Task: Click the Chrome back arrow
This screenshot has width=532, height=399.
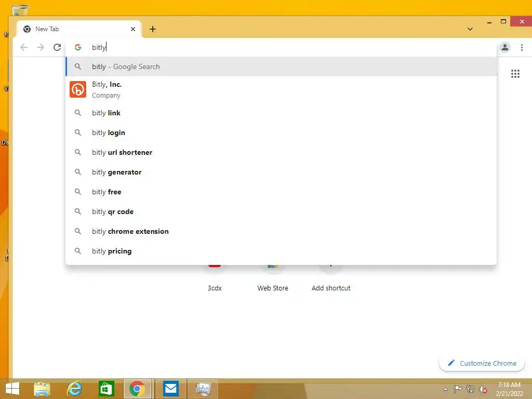Action: [24, 47]
